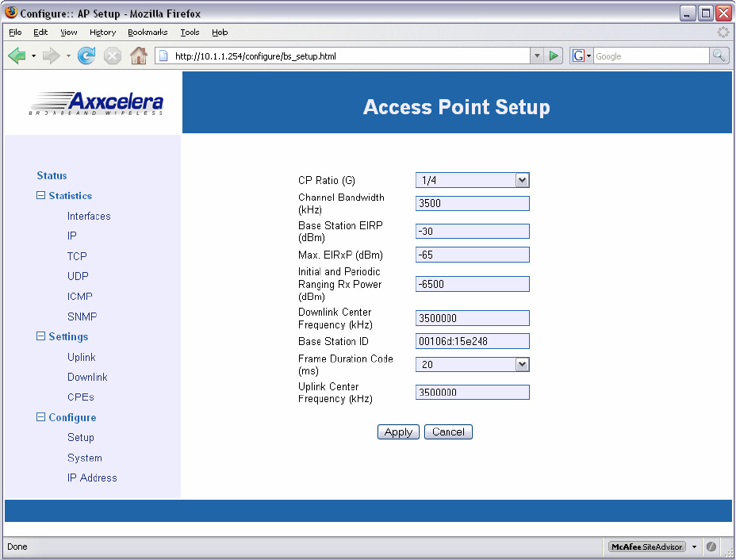Click the Base Station EIRP field
The height and width of the screenshot is (560, 736).
tap(472, 231)
